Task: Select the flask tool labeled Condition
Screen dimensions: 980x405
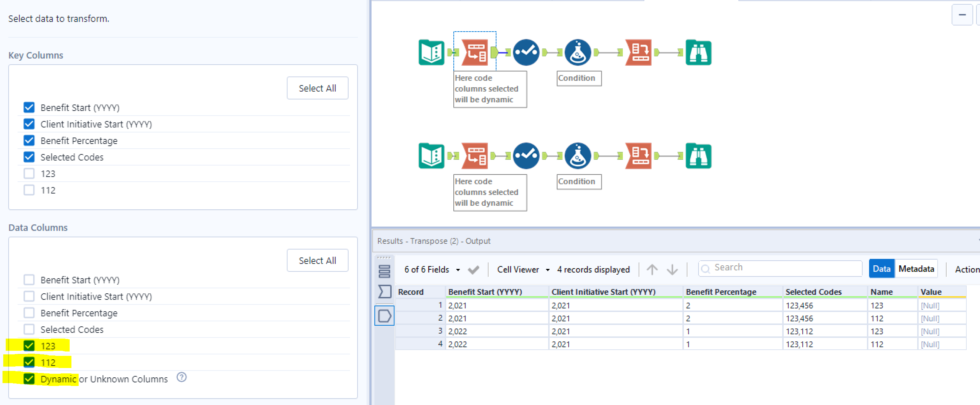Action: coord(578,52)
